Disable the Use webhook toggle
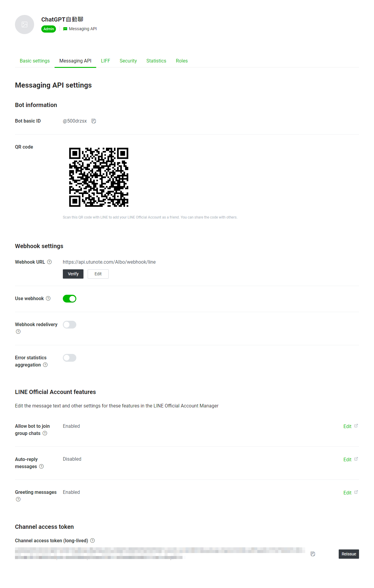This screenshot has height=588, width=374. pos(69,299)
